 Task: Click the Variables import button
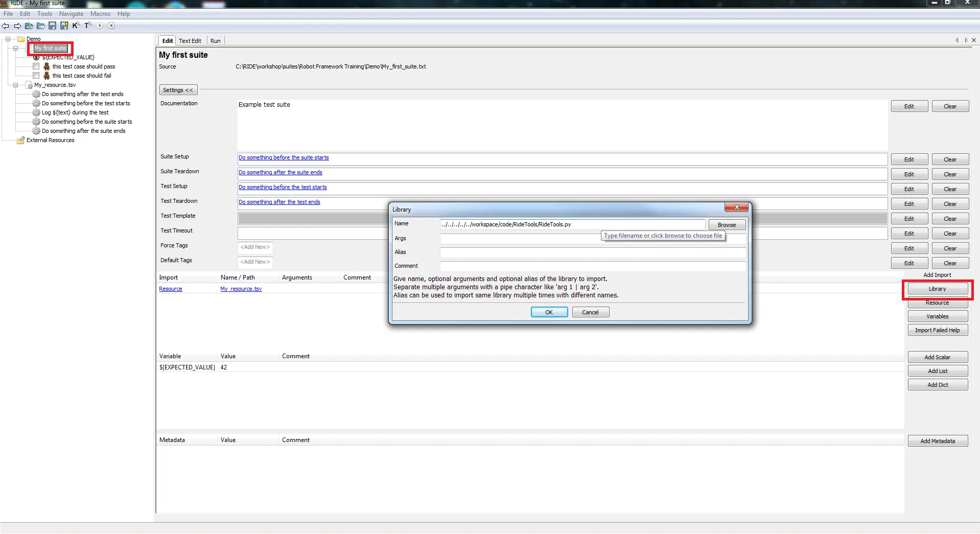pyautogui.click(x=938, y=316)
